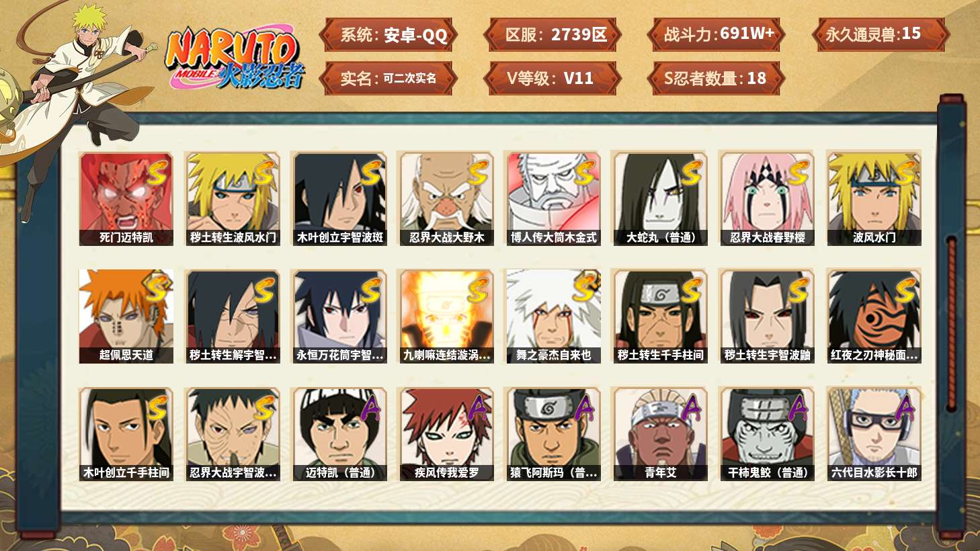Open the 秽土转生波风水门 character card

233,199
